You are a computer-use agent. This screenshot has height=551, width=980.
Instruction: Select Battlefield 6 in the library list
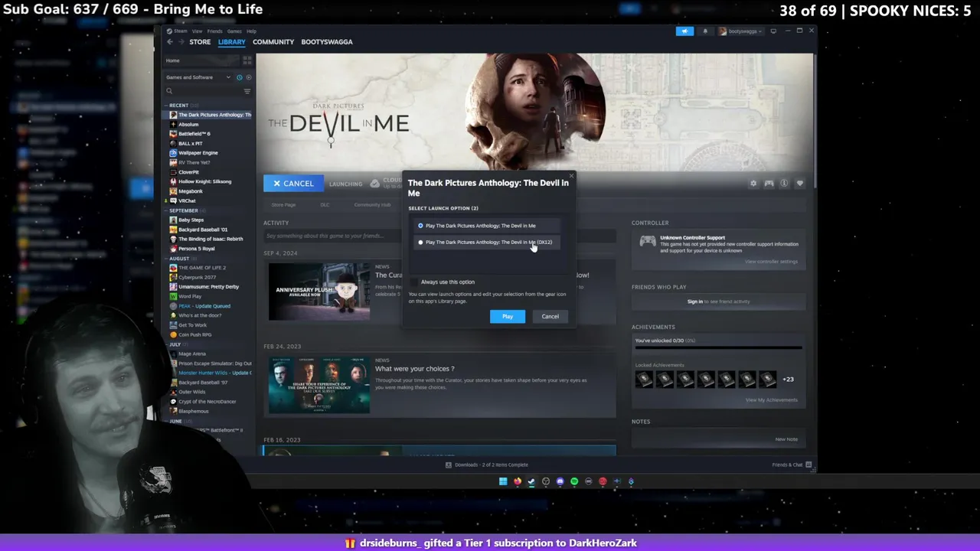tap(194, 134)
